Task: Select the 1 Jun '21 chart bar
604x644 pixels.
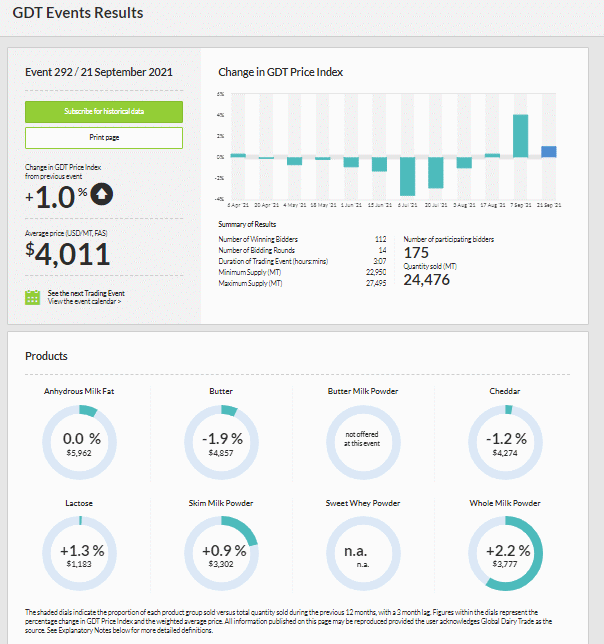Action: pos(351,162)
